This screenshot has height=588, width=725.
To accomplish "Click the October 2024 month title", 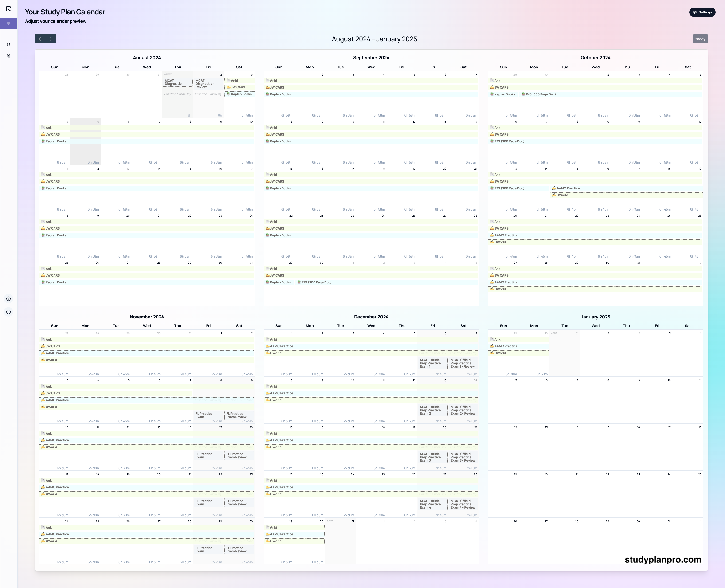I will pyautogui.click(x=595, y=58).
